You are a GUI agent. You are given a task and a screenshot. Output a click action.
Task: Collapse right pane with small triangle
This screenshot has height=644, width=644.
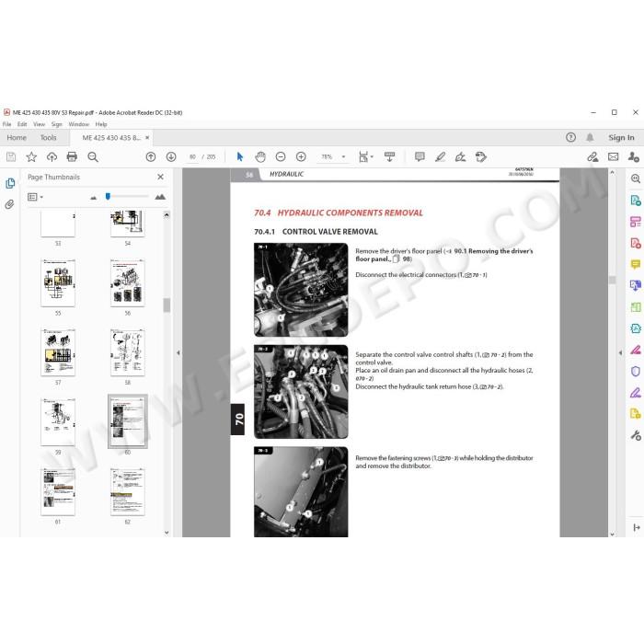pyautogui.click(x=620, y=352)
